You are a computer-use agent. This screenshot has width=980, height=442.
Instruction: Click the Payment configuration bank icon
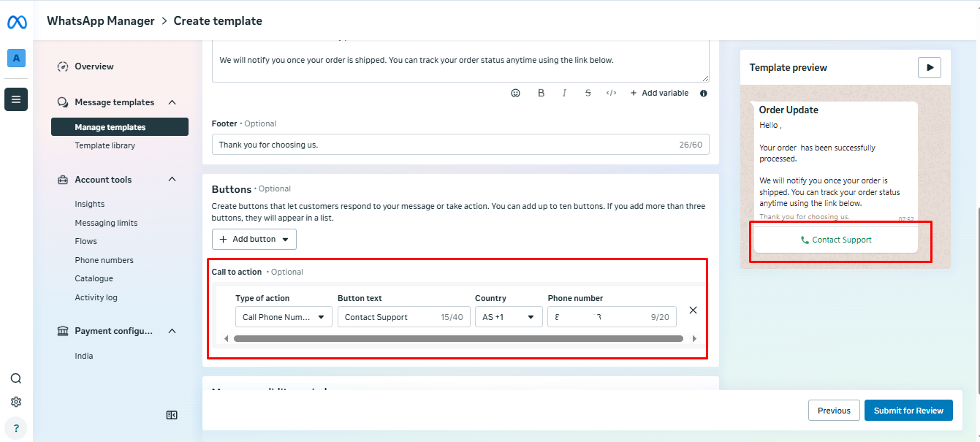63,331
